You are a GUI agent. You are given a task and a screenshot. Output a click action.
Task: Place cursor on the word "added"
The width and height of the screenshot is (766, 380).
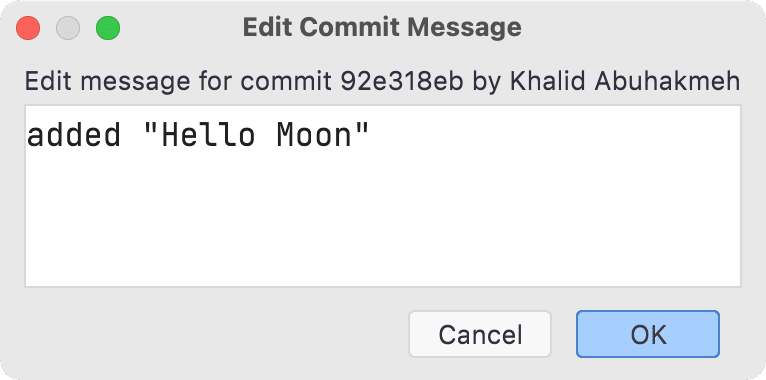point(73,135)
